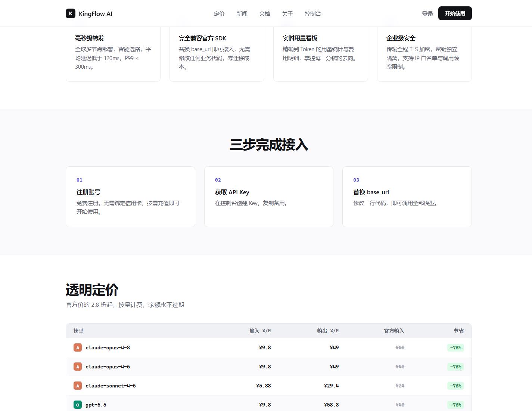
Task: Click the 透明定价 heading
Action: click(x=92, y=290)
